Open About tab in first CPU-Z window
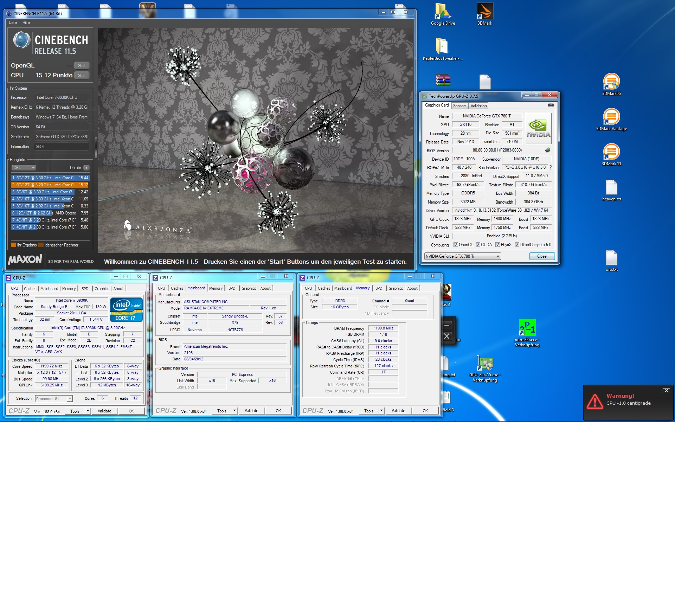Screen dimensions: 675x616 click(118, 289)
